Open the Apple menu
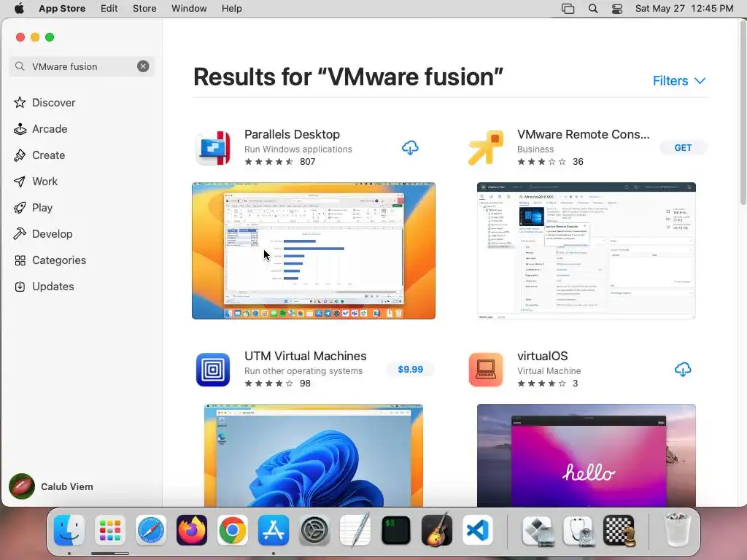Viewport: 747px width, 560px height. coord(19,9)
